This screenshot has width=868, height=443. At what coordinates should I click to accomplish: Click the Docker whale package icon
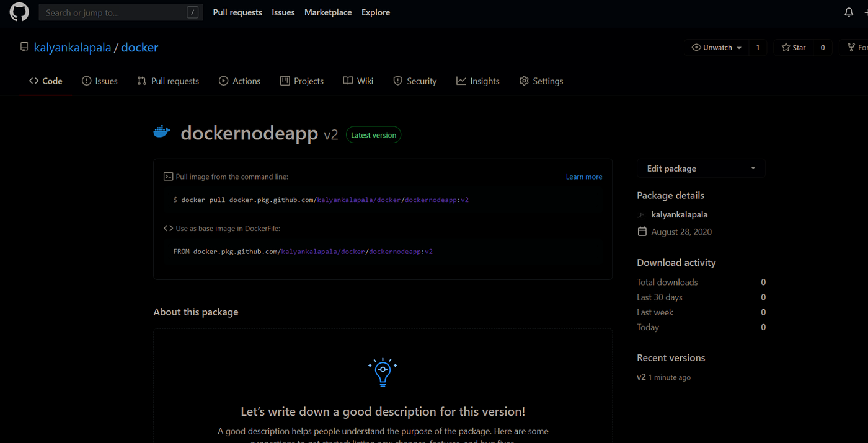[x=161, y=131]
